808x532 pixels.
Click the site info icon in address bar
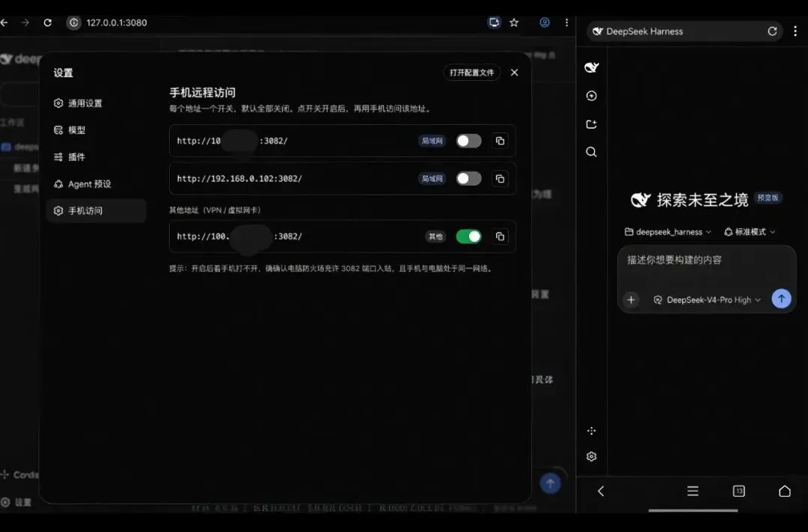click(x=73, y=22)
